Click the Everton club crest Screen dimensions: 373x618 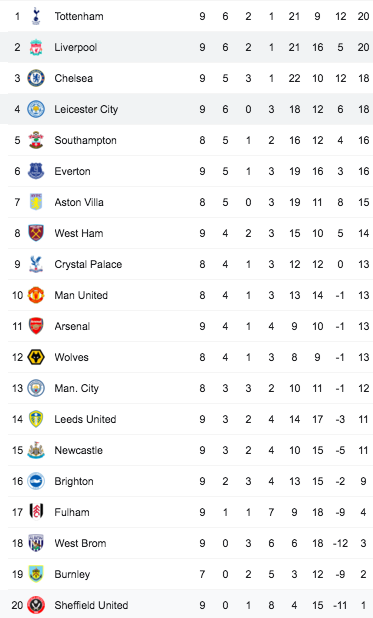click(x=36, y=171)
